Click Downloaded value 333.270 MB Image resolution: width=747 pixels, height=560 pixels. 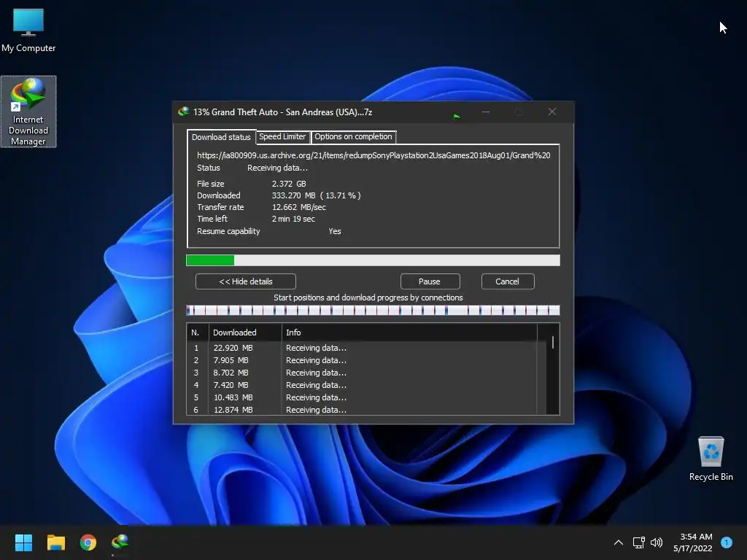293,195
